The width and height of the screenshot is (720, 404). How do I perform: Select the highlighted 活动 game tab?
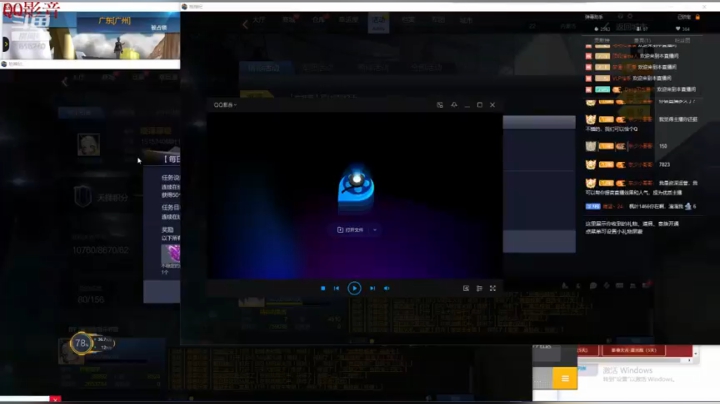coord(378,22)
